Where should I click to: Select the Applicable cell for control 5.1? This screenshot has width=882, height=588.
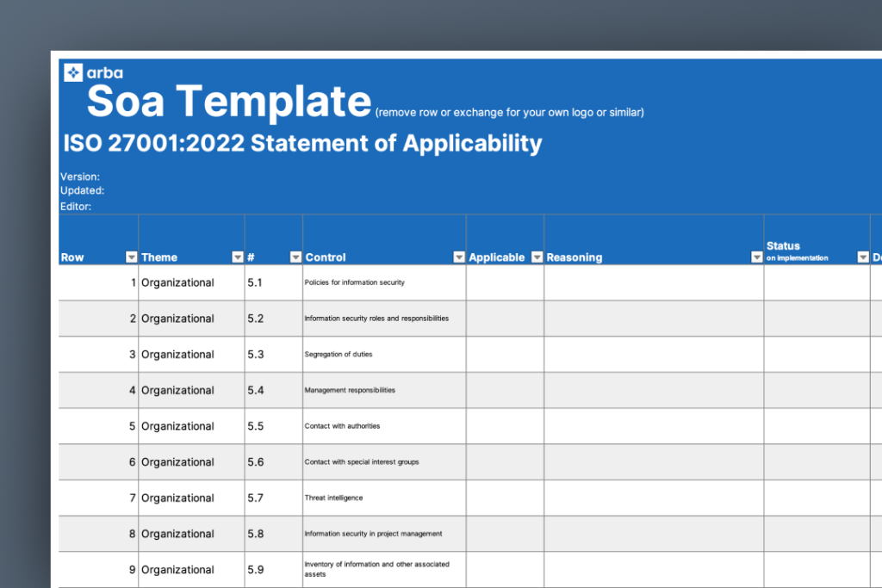tap(505, 282)
